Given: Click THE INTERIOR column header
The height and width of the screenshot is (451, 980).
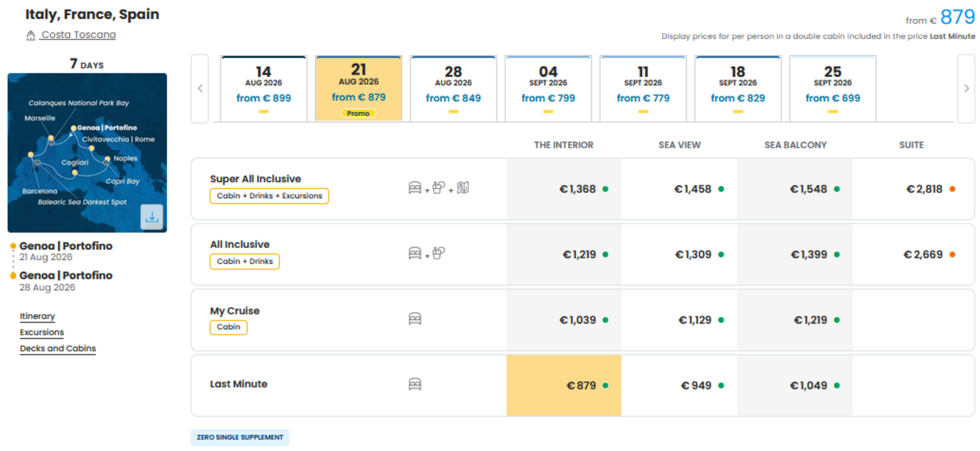Looking at the screenshot, I should [564, 145].
